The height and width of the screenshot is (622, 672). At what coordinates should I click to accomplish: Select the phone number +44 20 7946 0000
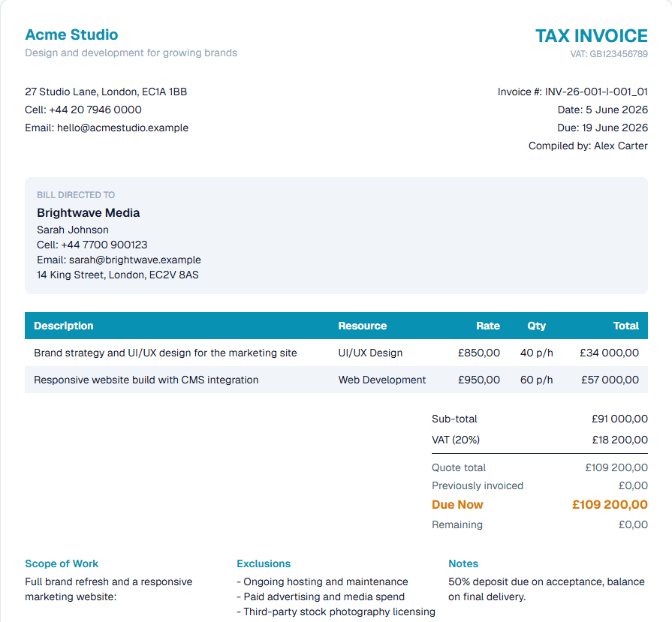pyautogui.click(x=95, y=110)
